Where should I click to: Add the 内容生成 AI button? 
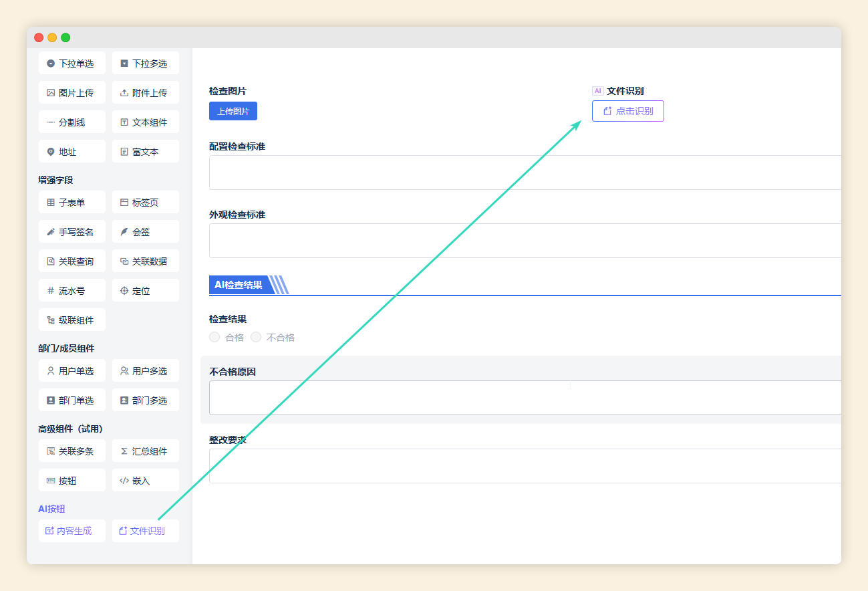(x=72, y=531)
